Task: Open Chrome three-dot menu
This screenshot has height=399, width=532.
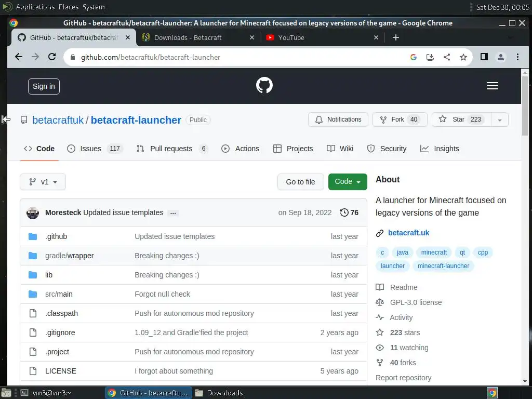Action: [517, 57]
